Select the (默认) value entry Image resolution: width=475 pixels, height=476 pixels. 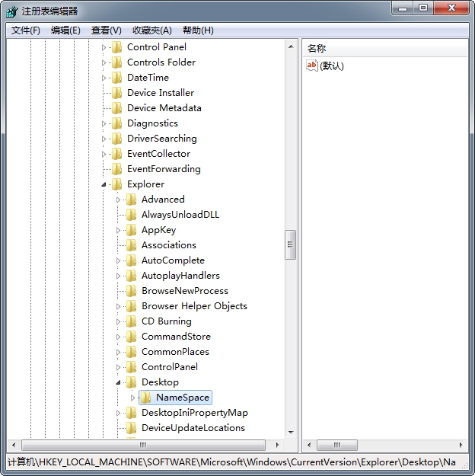point(332,65)
